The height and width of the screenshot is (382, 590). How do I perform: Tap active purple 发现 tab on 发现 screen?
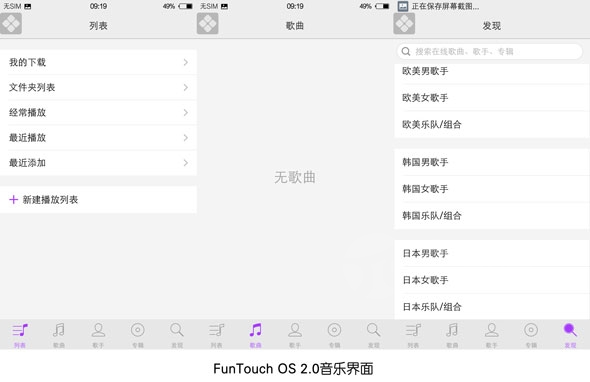point(570,335)
